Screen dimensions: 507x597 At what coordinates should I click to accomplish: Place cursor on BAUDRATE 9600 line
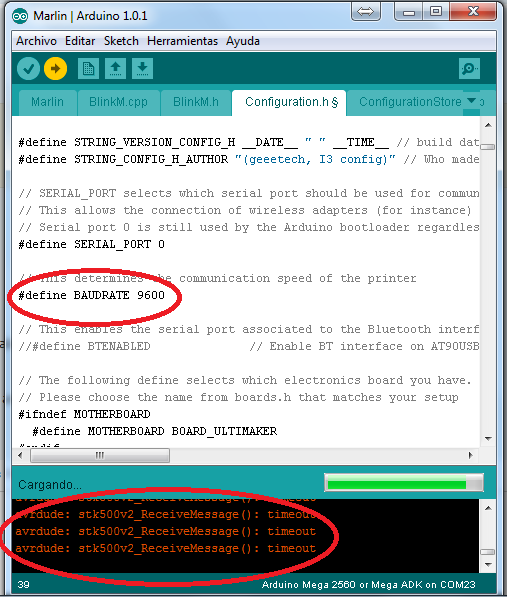(x=92, y=295)
